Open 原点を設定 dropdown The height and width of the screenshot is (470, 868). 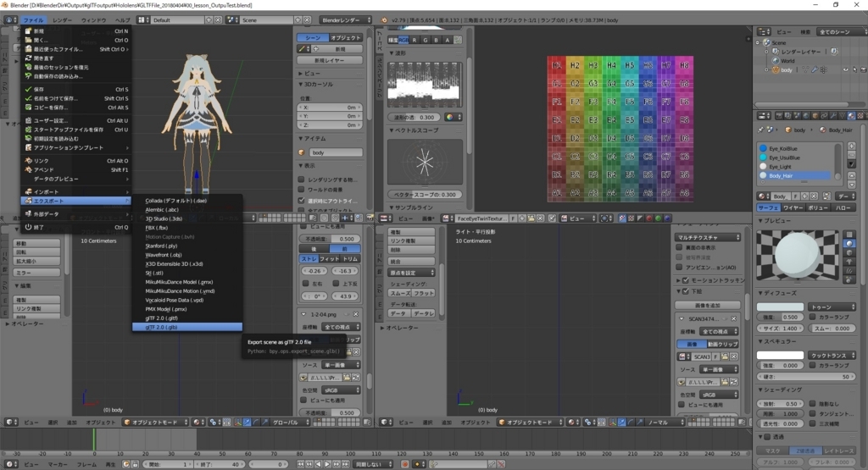412,273
